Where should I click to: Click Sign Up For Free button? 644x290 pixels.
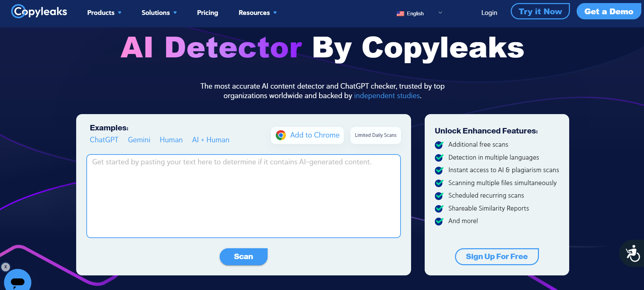[497, 257]
